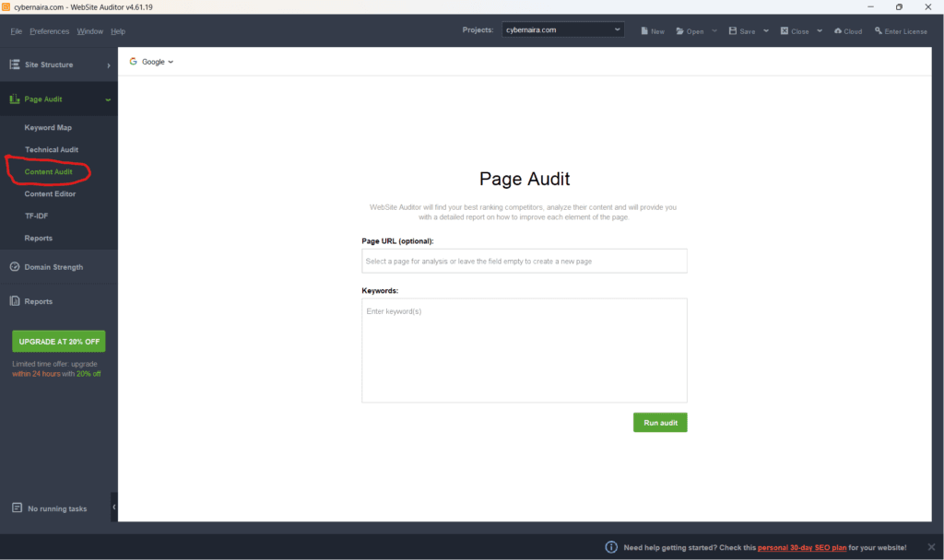Screen dimensions: 944x560
Task: Expand the Save dropdown arrow
Action: [x=766, y=30]
